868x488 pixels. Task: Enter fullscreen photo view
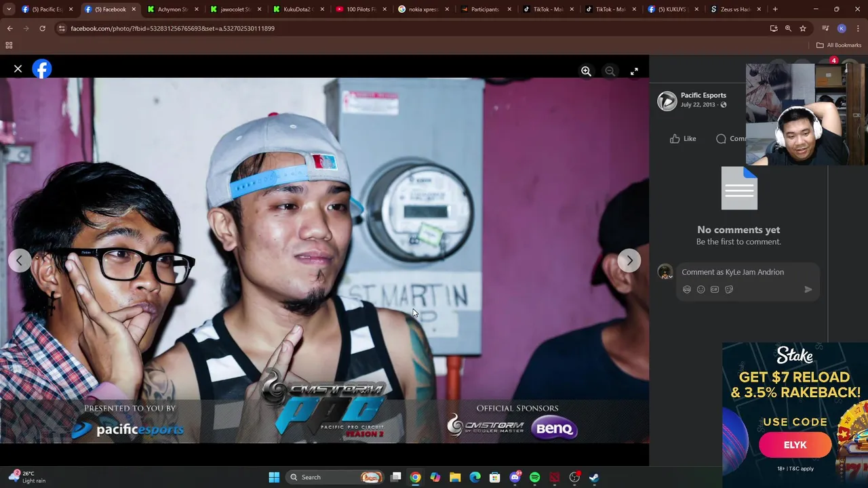[634, 71]
